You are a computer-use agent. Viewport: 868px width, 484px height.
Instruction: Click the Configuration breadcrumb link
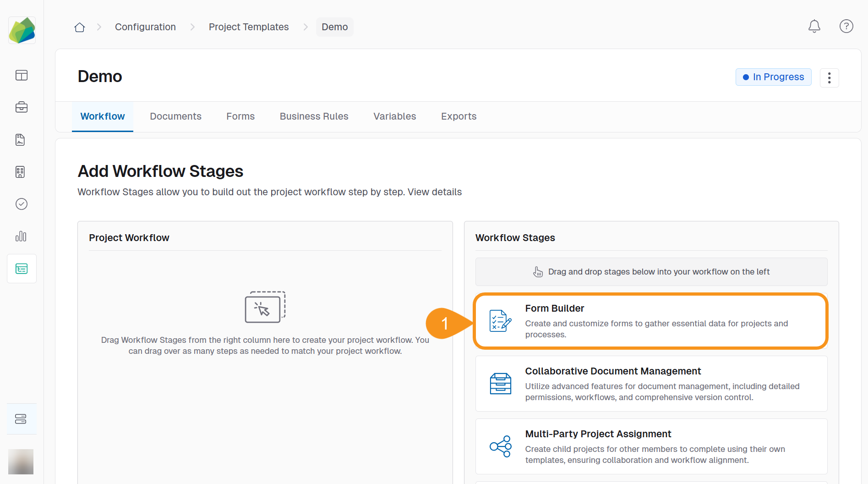click(145, 27)
